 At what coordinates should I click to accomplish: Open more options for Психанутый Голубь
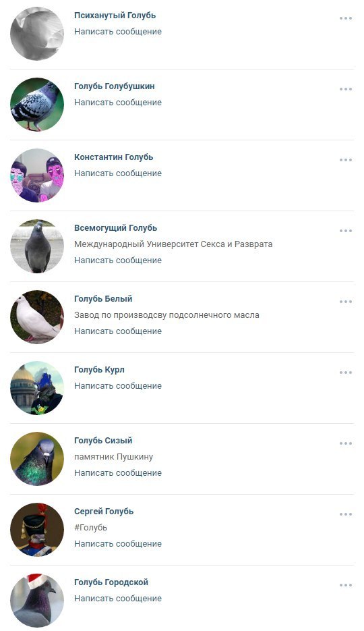[346, 18]
